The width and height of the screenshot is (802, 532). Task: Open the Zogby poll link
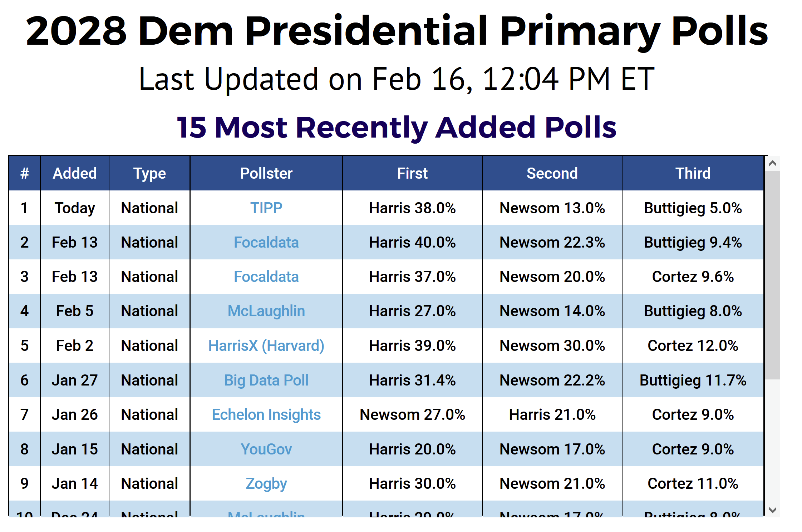coord(266,483)
